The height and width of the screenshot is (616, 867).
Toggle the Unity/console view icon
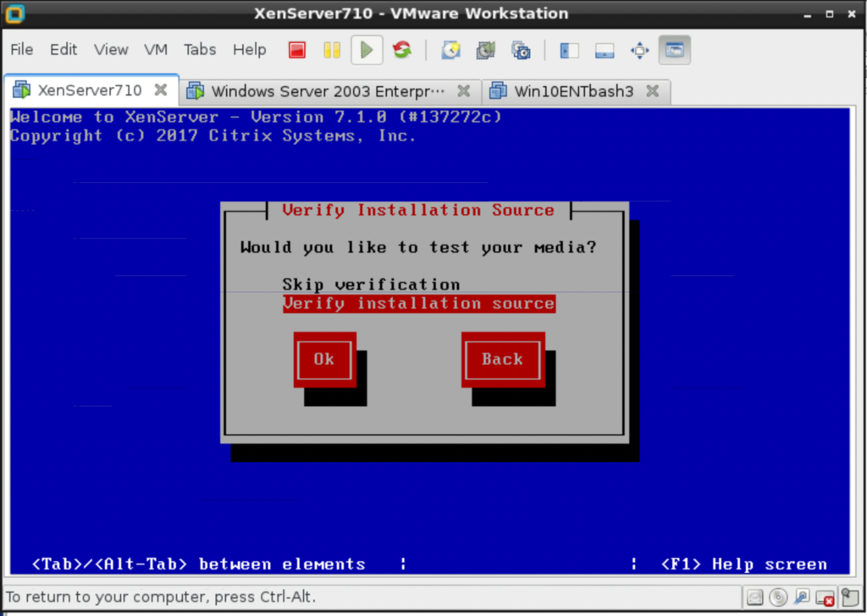click(675, 50)
